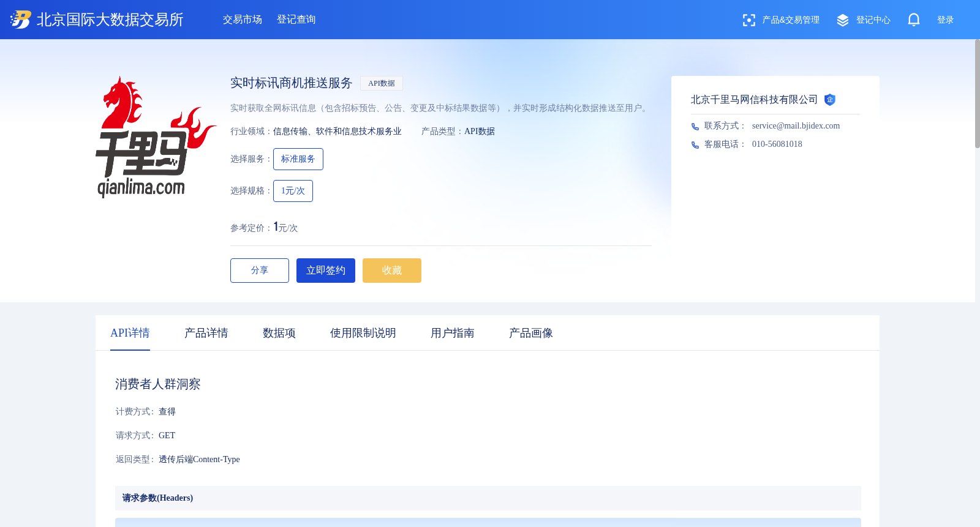Click the enterprise verified shield badge
This screenshot has width=980, height=527.
point(830,100)
